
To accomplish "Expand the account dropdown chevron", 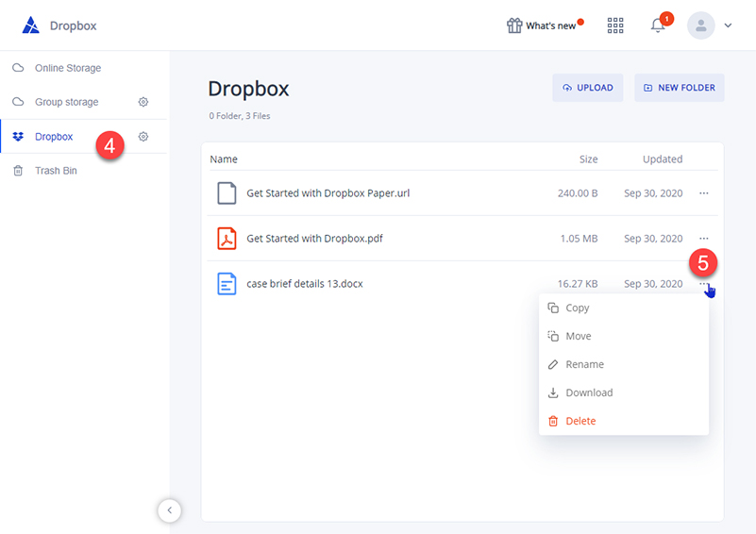I will [728, 25].
